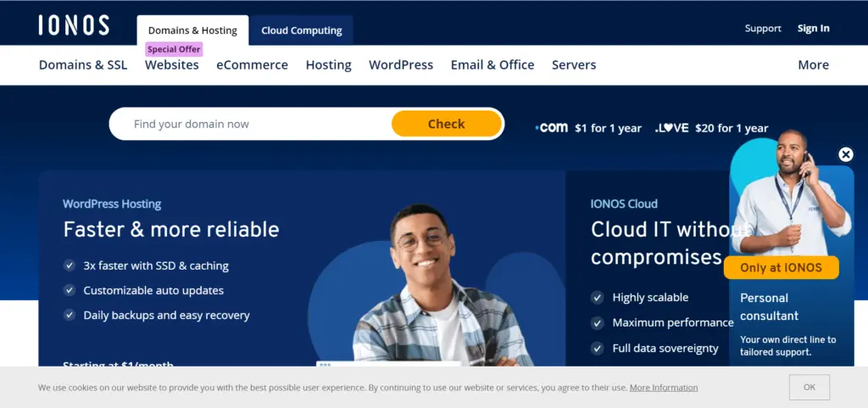The height and width of the screenshot is (408, 868).
Task: Click the .LOVE domain offer icon
Action: (x=671, y=128)
